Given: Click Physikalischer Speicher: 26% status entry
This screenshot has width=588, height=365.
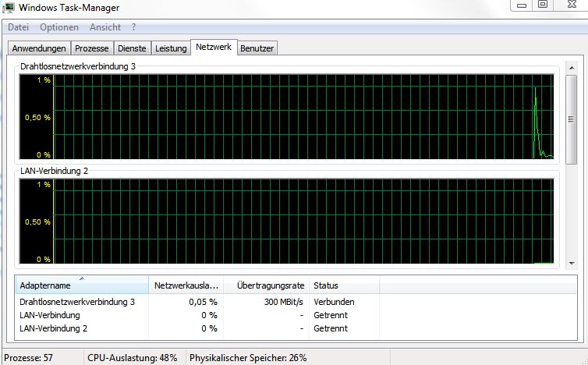Looking at the screenshot, I should [x=248, y=358].
